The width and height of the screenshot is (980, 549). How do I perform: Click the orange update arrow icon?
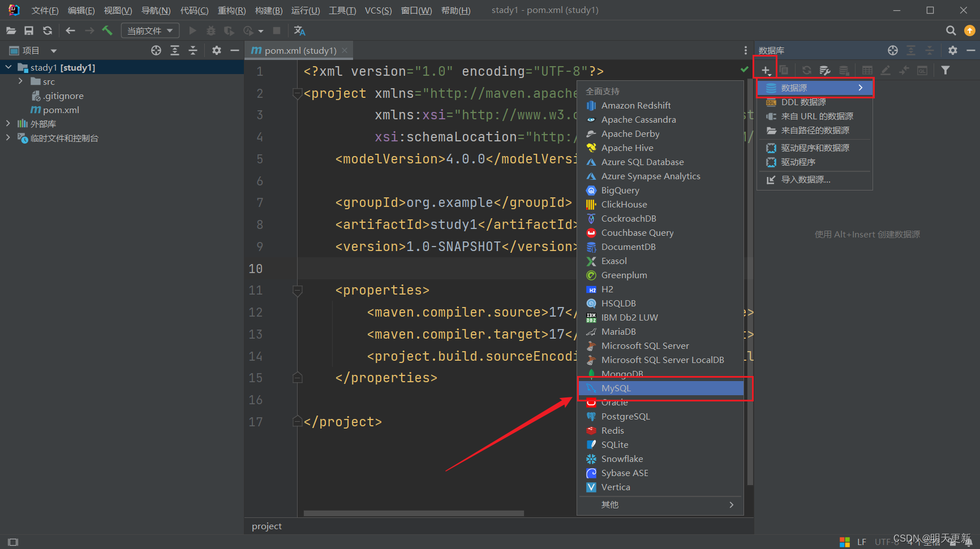(970, 31)
